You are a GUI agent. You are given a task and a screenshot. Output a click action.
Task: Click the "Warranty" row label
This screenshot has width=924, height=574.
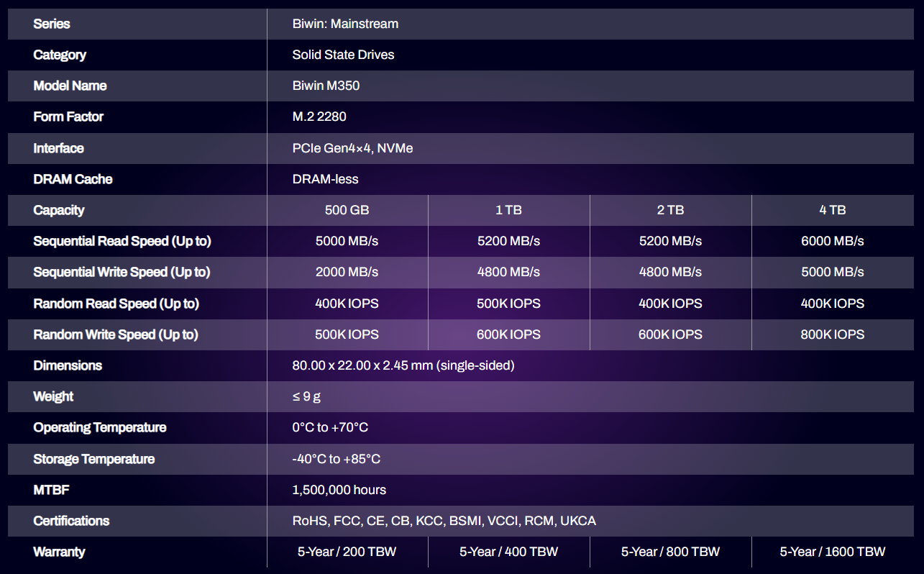pos(59,552)
